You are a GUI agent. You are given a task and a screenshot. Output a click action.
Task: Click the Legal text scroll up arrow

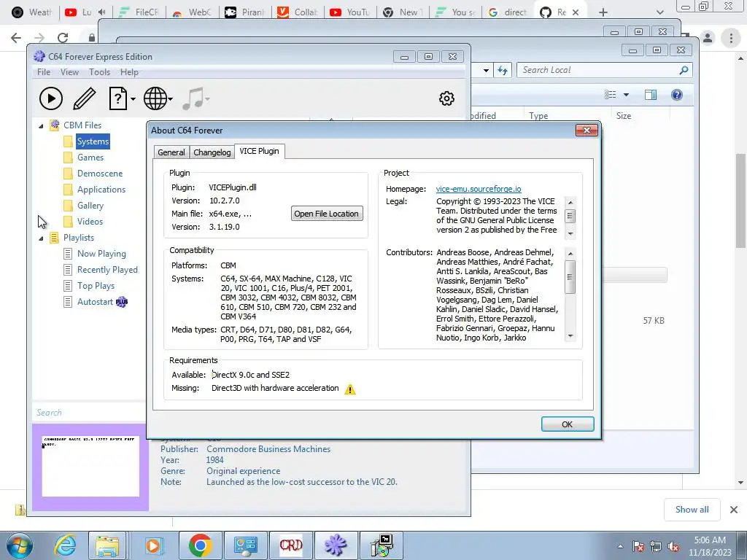click(x=570, y=202)
